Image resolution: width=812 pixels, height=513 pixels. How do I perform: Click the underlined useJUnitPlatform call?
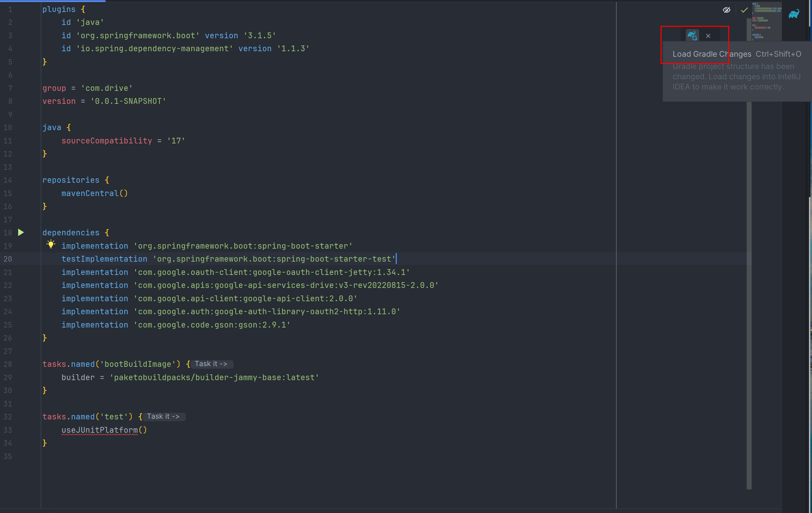tap(100, 430)
